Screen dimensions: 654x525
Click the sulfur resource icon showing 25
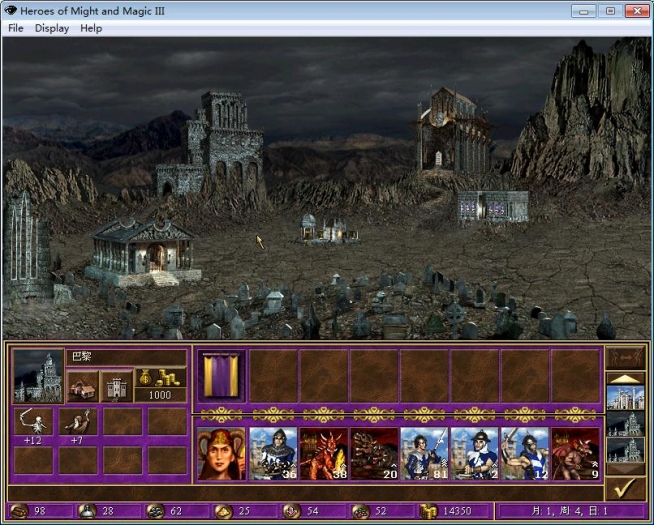[x=224, y=510]
